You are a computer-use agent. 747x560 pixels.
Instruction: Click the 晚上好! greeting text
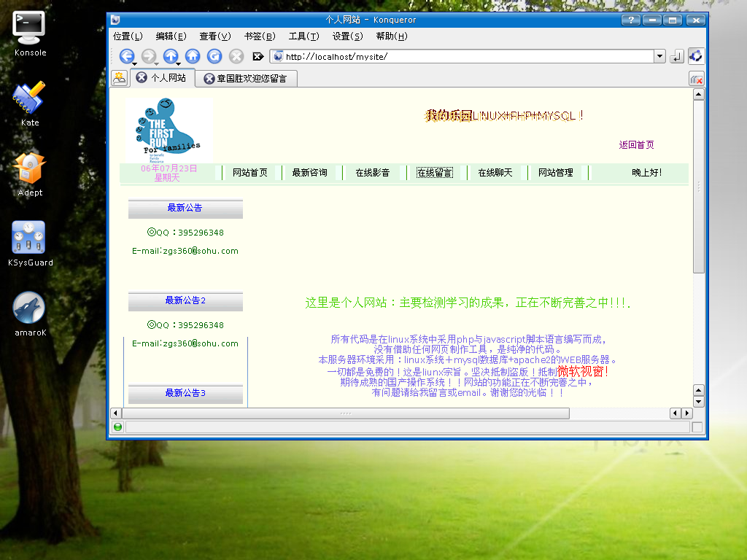click(x=646, y=172)
